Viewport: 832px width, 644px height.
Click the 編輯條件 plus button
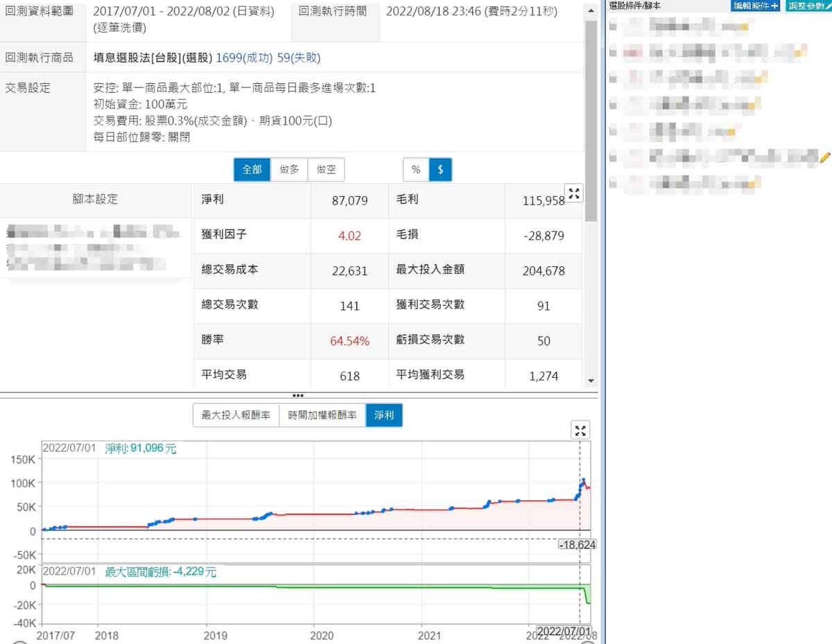tap(756, 6)
